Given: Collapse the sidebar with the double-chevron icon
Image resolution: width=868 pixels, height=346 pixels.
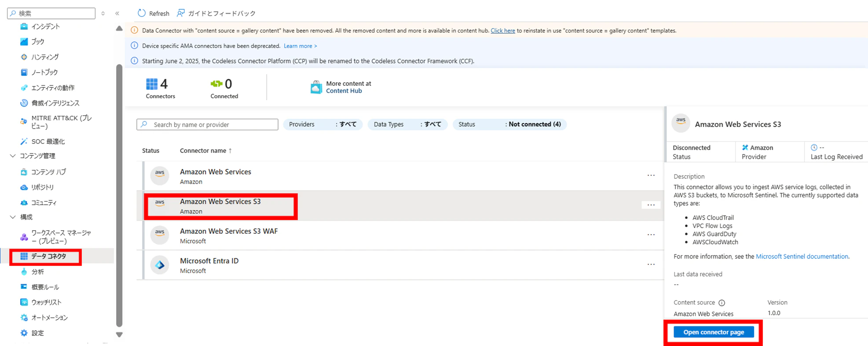Looking at the screenshot, I should point(117,13).
